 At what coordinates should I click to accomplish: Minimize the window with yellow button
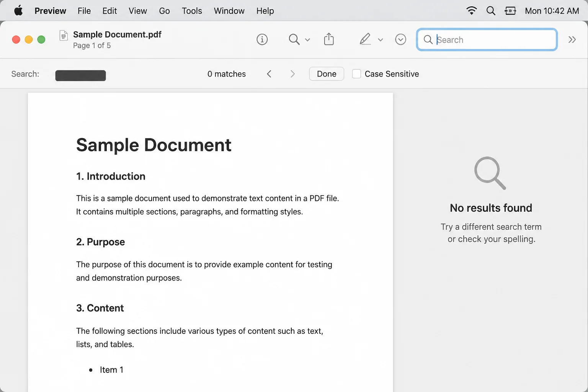point(29,39)
